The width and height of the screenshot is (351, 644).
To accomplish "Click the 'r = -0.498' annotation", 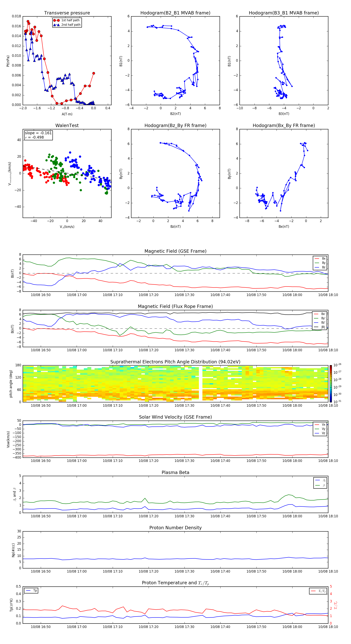I will coord(35,137).
